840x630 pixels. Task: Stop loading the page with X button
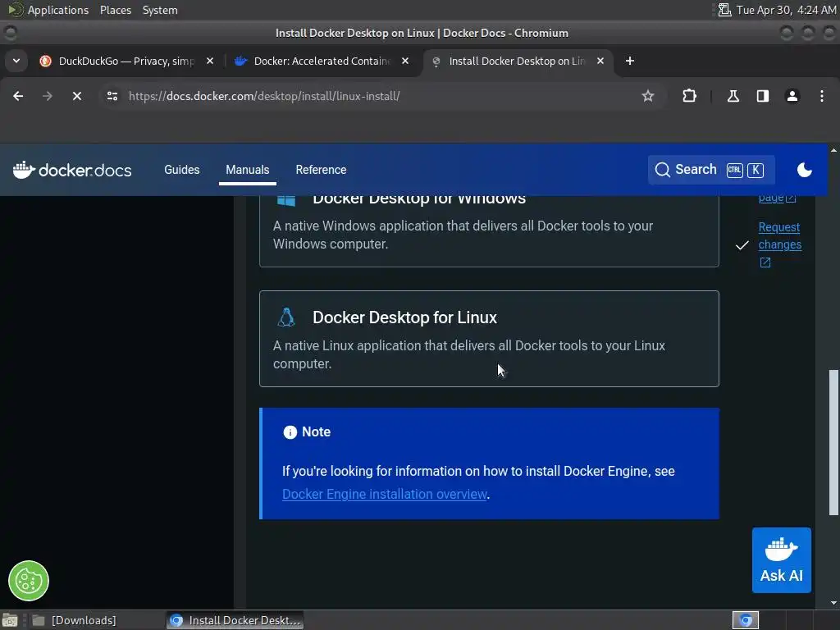point(77,96)
